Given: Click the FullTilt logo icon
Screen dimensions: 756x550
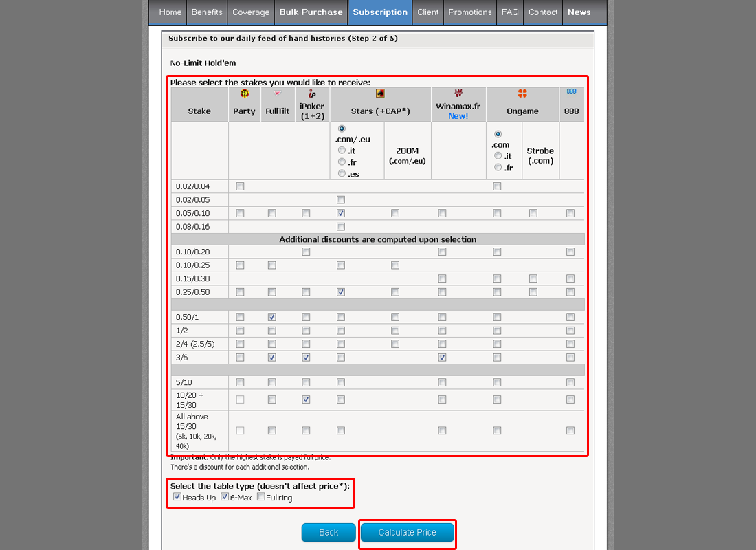Looking at the screenshot, I should [278, 93].
